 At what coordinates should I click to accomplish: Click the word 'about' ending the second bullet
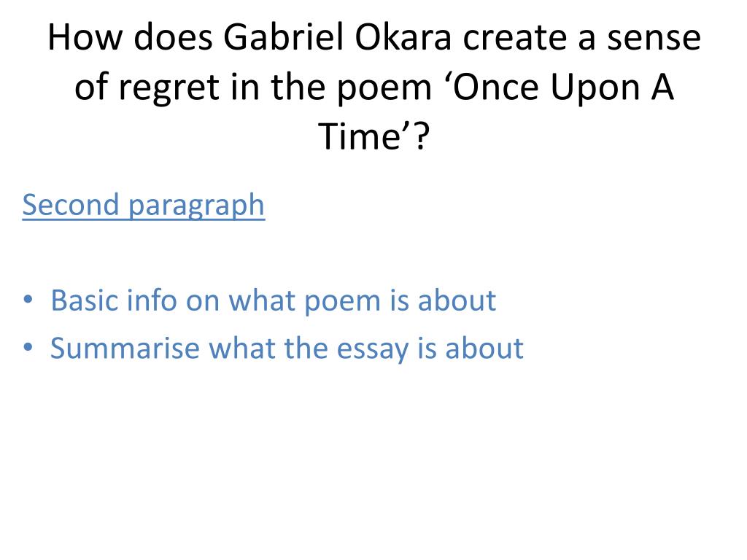pos(484,349)
